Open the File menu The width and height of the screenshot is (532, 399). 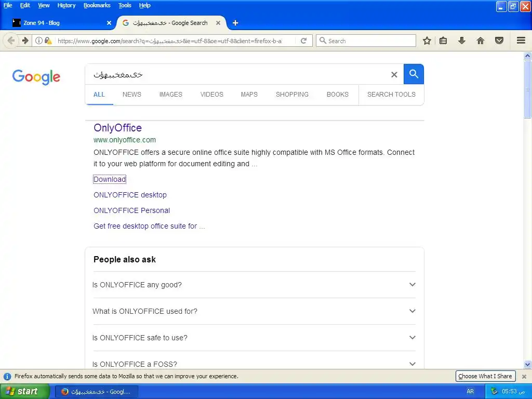[8, 5]
